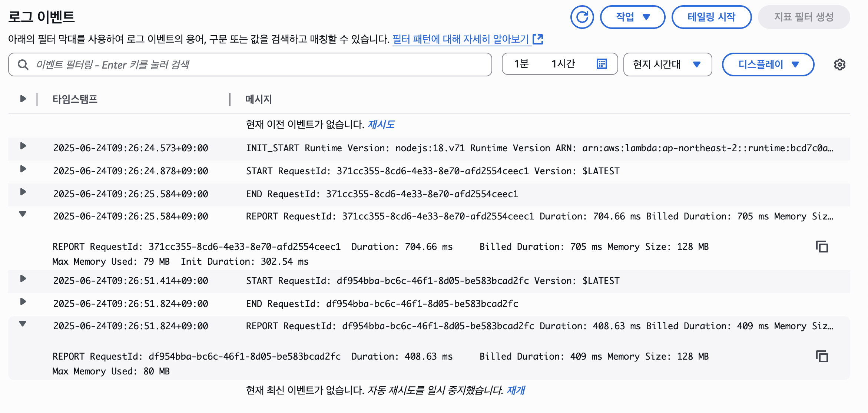Expand all rows via header triangle
This screenshot has width=868, height=413.
pyautogui.click(x=23, y=99)
